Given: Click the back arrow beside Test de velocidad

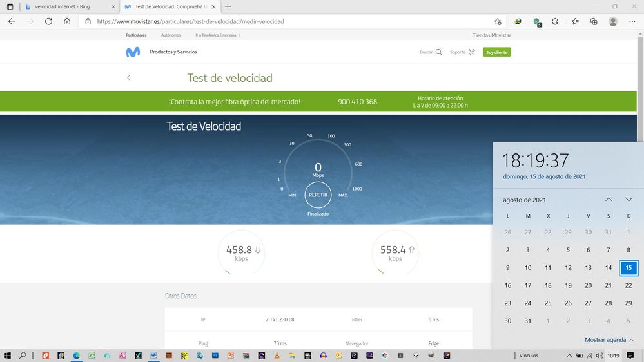Looking at the screenshot, I should (x=128, y=78).
